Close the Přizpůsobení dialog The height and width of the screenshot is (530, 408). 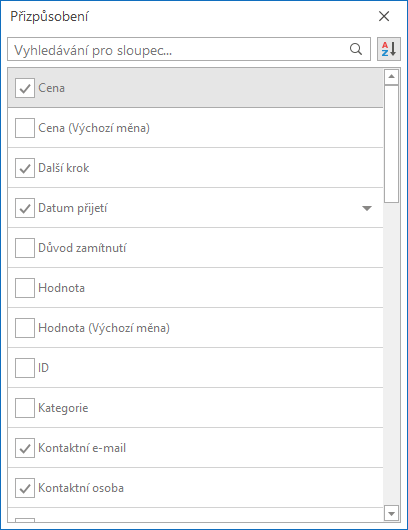[x=384, y=16]
